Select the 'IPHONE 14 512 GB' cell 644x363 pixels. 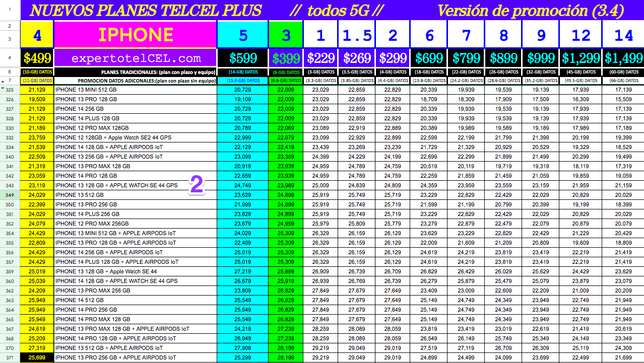pyautogui.click(x=136, y=300)
